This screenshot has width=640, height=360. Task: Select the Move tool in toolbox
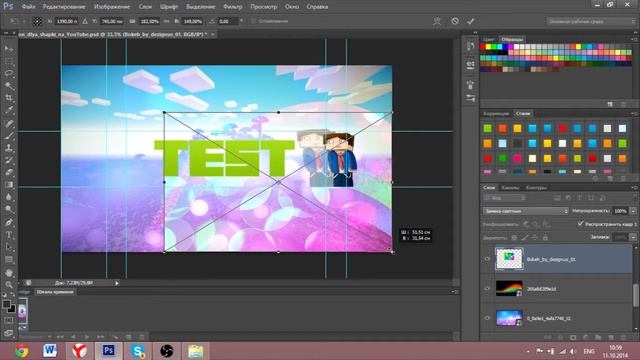coord(9,49)
